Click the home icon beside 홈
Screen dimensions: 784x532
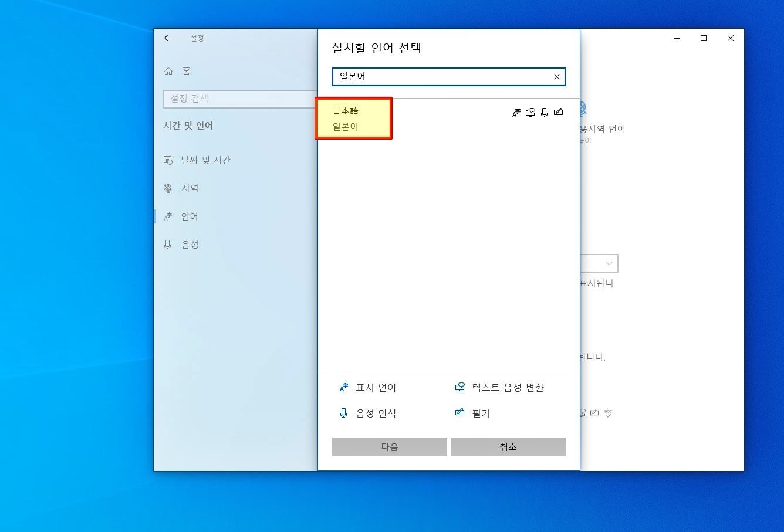pyautogui.click(x=168, y=71)
